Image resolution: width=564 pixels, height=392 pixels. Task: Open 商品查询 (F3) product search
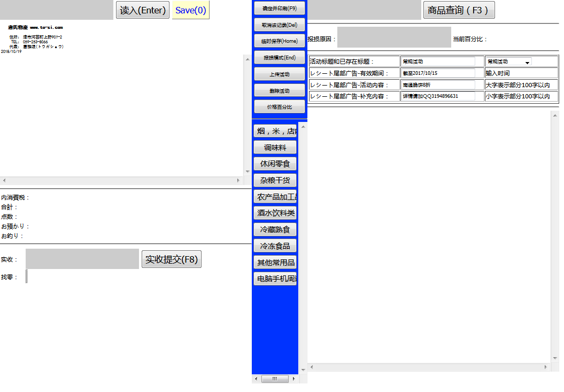(459, 10)
